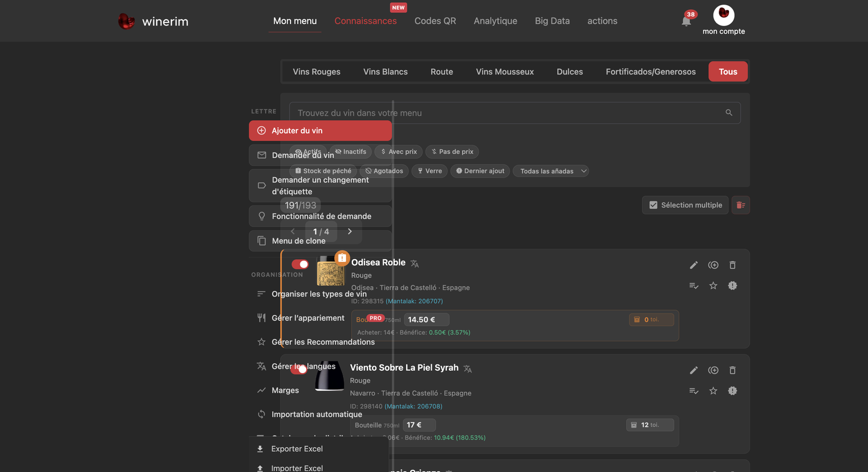Delete Viento Sobre La Piel Syrah with the trash icon
This screenshot has width=868, height=472.
[x=733, y=370]
